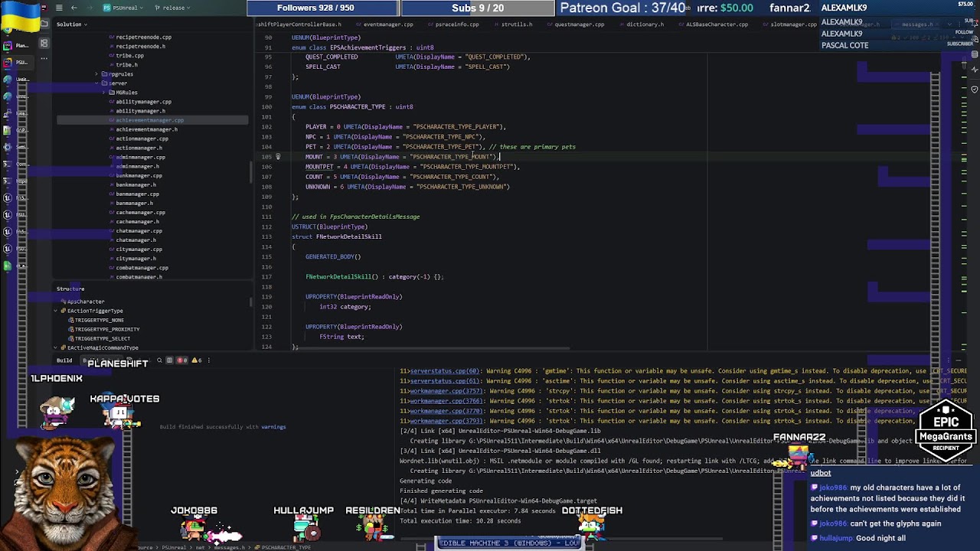Open the hamburger main menu

(59, 8)
